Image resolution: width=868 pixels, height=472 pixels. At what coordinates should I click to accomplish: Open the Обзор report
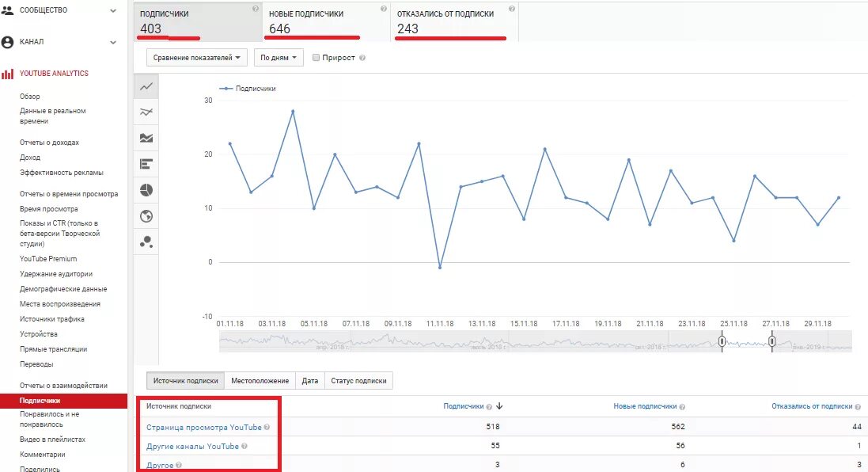click(30, 97)
